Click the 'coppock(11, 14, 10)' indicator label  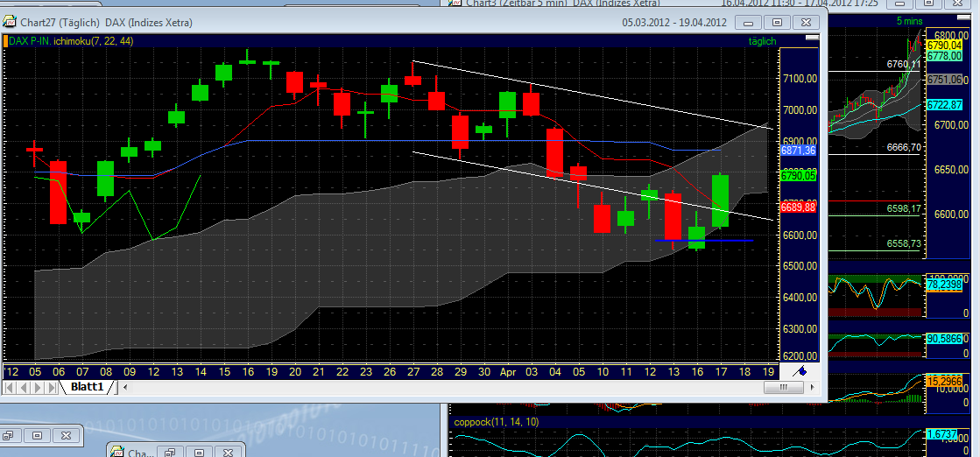(497, 422)
